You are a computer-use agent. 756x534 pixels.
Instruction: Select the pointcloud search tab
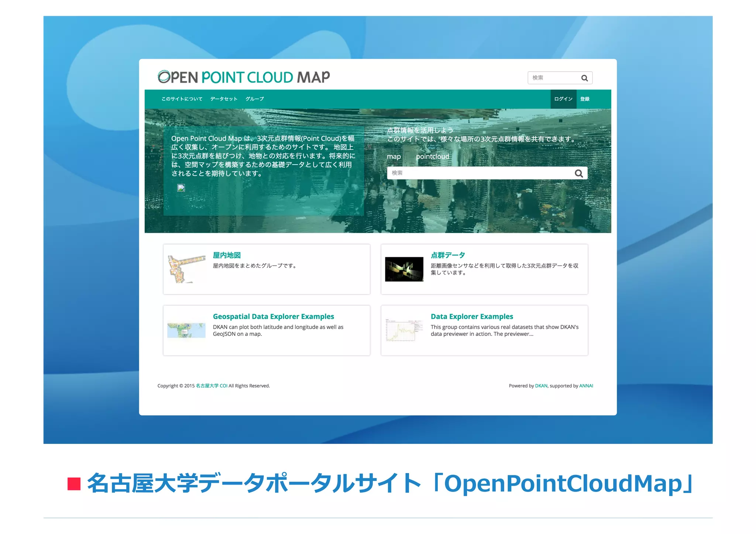pyautogui.click(x=433, y=156)
